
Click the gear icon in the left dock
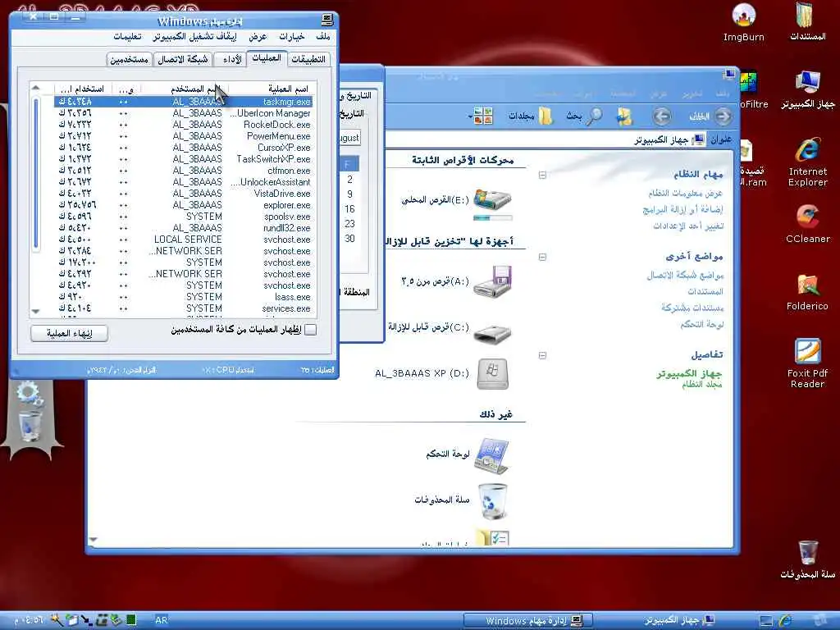tap(29, 393)
